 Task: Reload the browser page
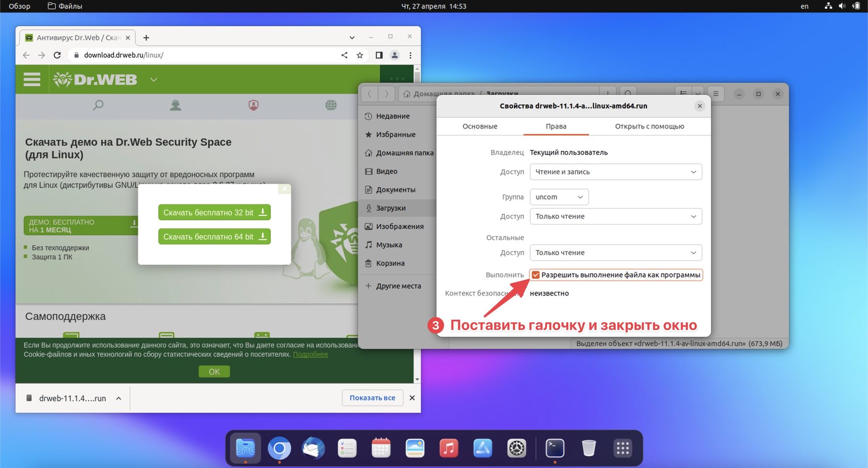(57, 55)
